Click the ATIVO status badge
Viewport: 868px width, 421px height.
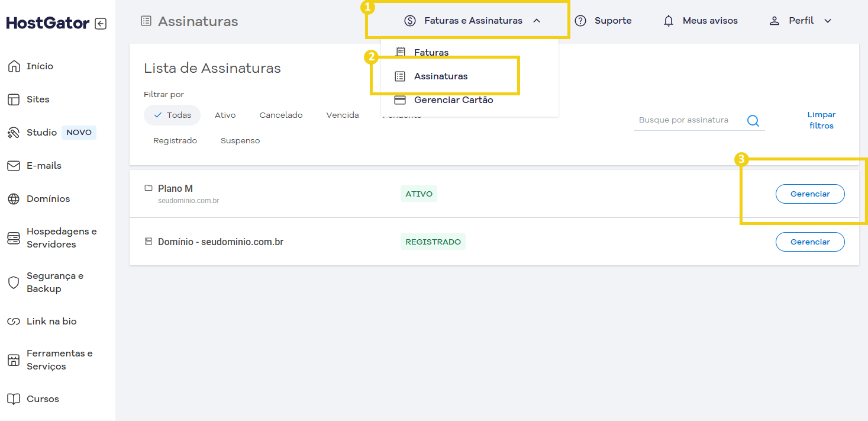click(x=419, y=194)
